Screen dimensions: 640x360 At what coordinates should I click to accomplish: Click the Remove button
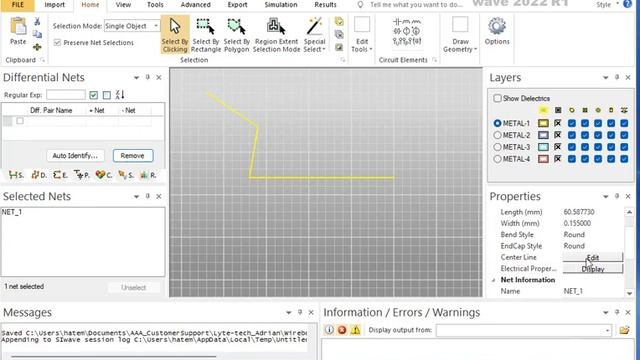pos(133,156)
